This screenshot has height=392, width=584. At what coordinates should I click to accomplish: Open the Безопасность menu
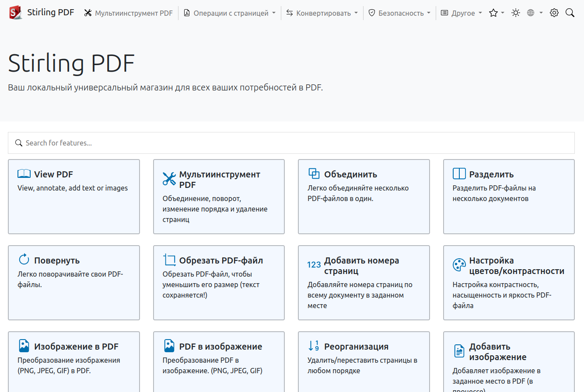click(399, 13)
